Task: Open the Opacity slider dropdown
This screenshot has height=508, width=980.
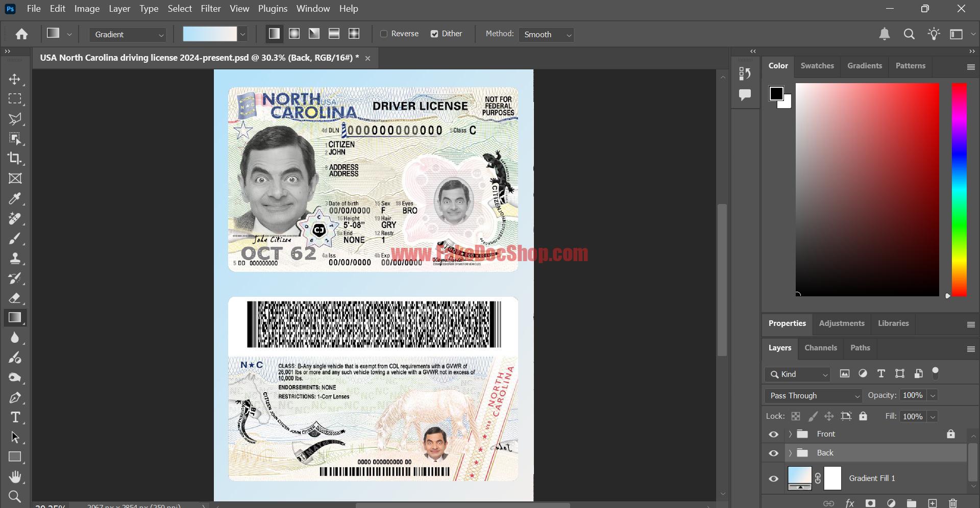Action: [x=933, y=395]
